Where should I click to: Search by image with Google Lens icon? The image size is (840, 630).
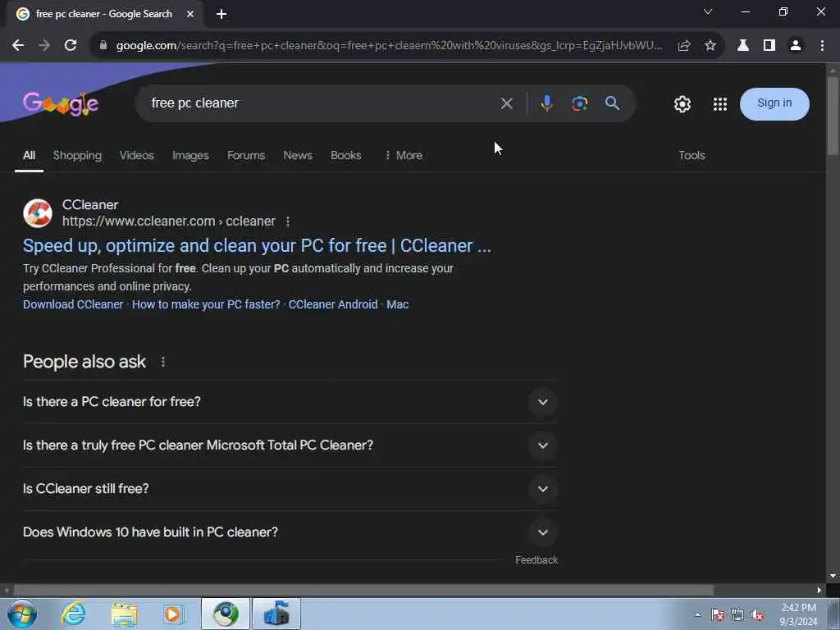tap(580, 103)
